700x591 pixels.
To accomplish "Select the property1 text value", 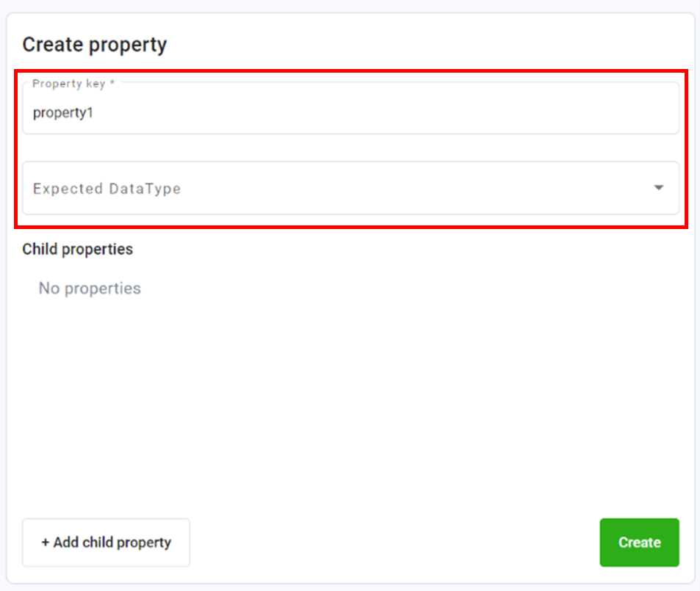I will [x=62, y=112].
